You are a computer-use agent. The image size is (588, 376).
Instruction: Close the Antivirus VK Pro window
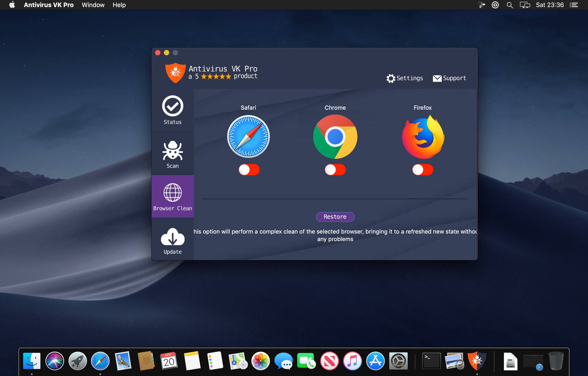click(x=158, y=53)
